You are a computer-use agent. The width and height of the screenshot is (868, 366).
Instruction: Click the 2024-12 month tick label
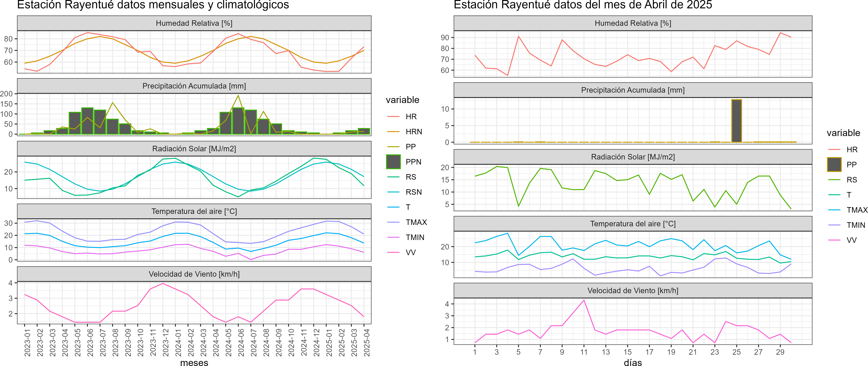(x=317, y=342)
